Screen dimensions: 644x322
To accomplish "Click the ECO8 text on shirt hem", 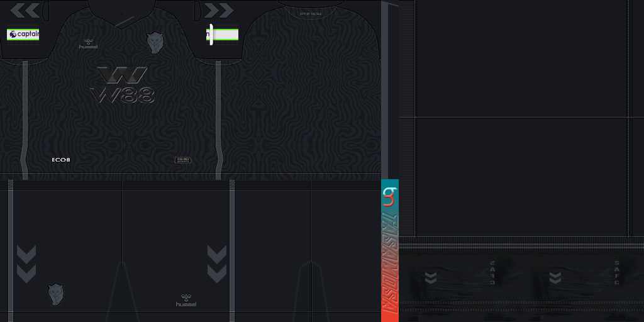I will (61, 160).
